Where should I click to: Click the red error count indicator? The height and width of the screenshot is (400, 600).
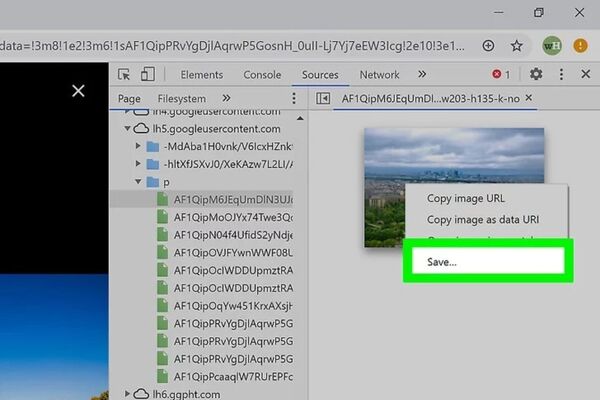pyautogui.click(x=501, y=75)
